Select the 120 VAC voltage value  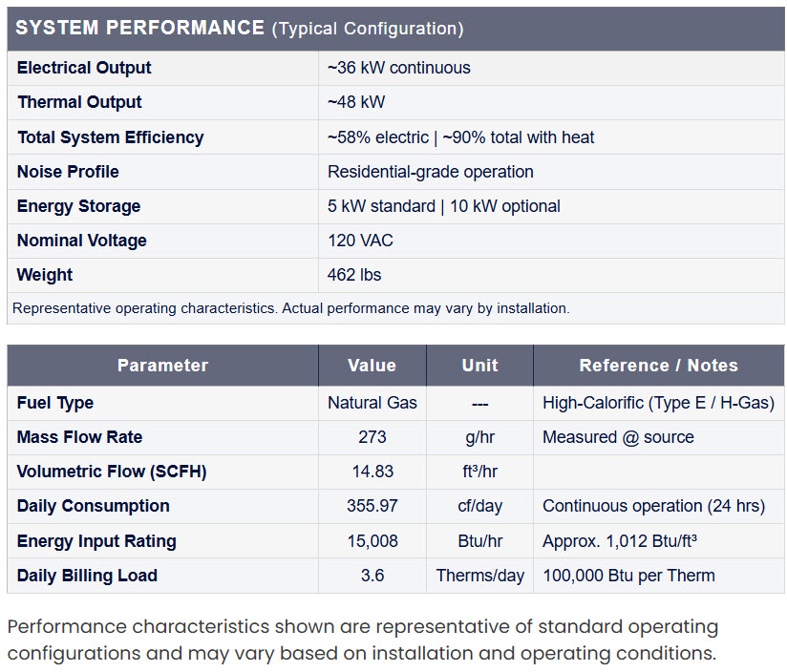360,241
